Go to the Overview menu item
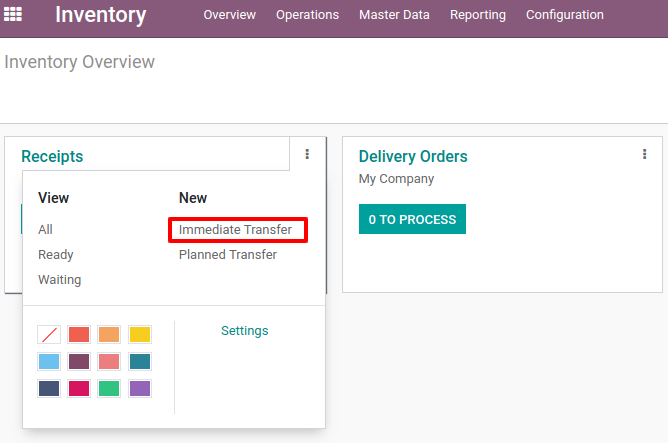668x443 pixels. 229,15
